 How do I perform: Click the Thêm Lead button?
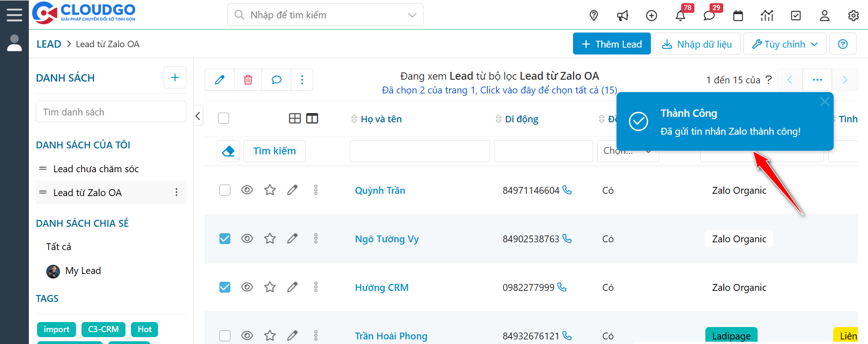point(611,44)
